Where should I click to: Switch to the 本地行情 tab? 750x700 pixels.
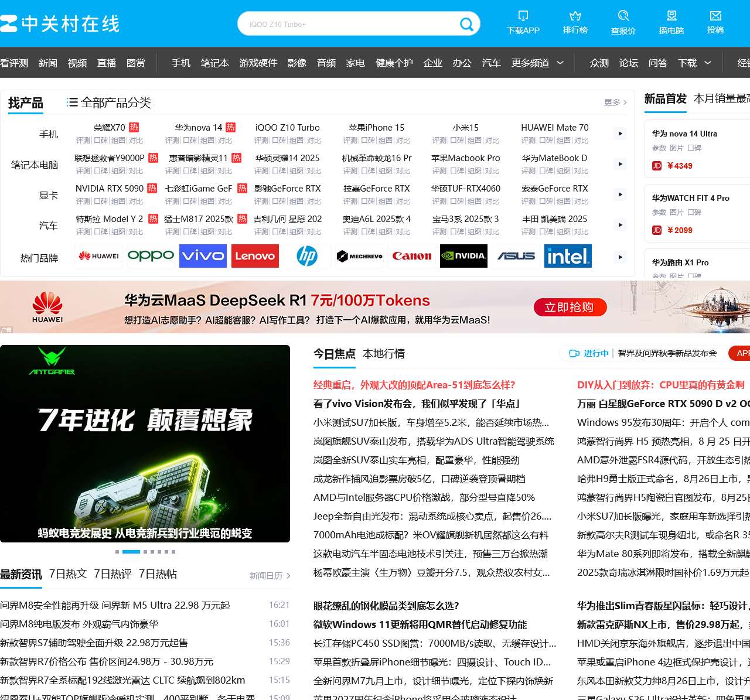[384, 354]
